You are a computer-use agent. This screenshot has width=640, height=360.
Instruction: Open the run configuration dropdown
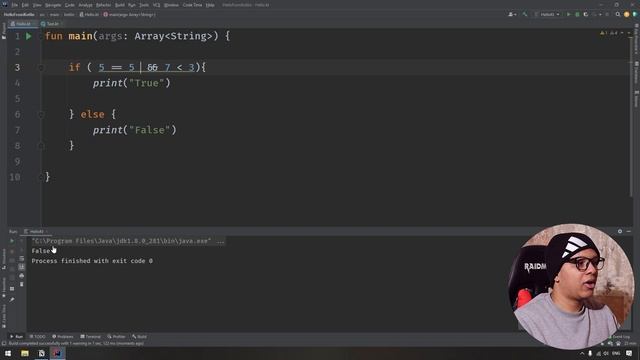coord(547,14)
